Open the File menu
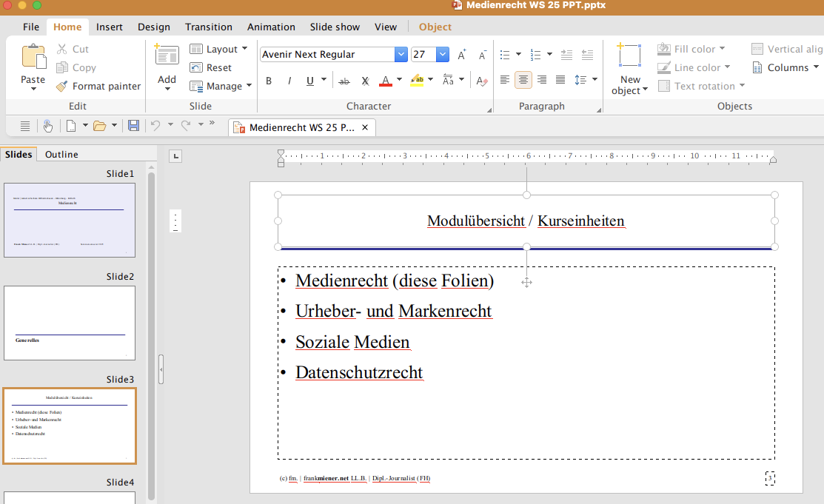 point(31,27)
